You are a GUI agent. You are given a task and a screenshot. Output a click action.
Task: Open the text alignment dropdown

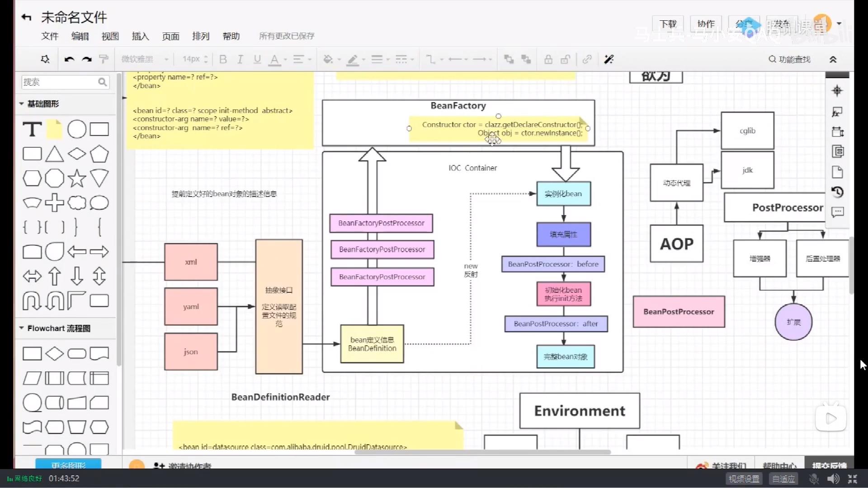[x=302, y=59]
